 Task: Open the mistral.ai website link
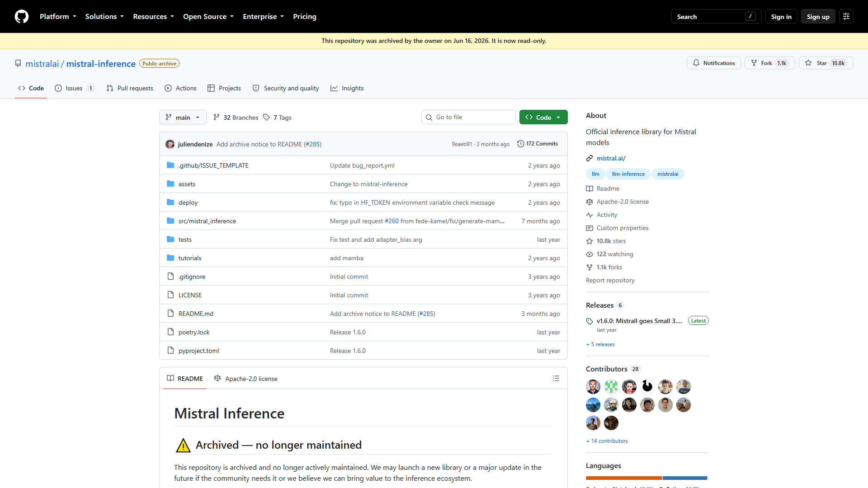click(x=611, y=158)
